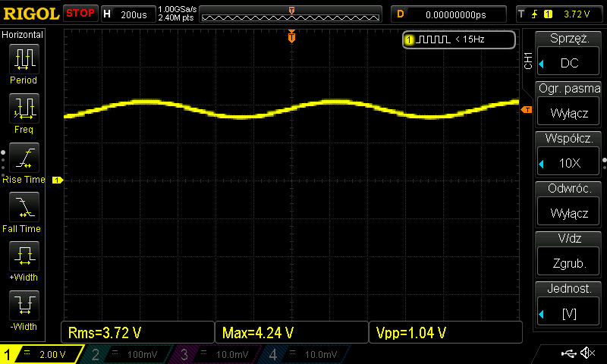
Task: Toggle the Odwróć invert setting
Action: pyautogui.click(x=569, y=205)
